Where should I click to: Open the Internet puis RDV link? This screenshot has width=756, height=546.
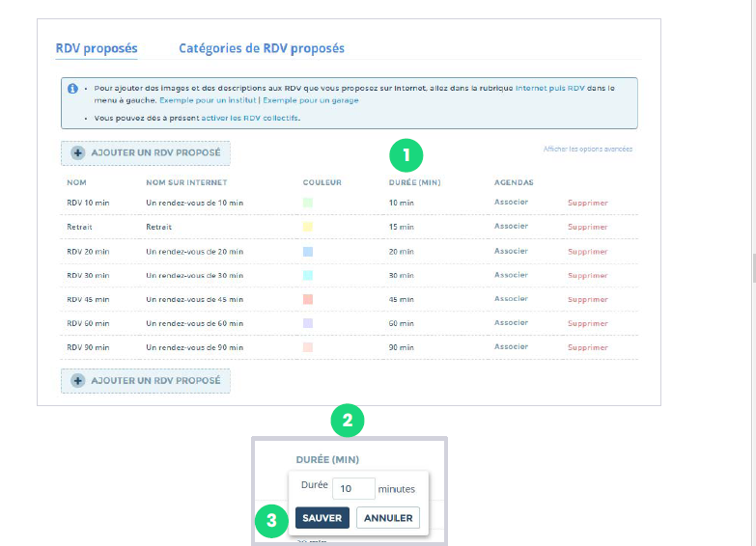pyautogui.click(x=550, y=88)
